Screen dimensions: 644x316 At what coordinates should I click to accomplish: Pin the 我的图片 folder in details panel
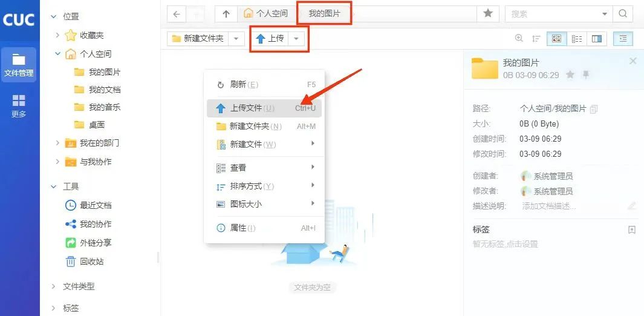click(585, 74)
